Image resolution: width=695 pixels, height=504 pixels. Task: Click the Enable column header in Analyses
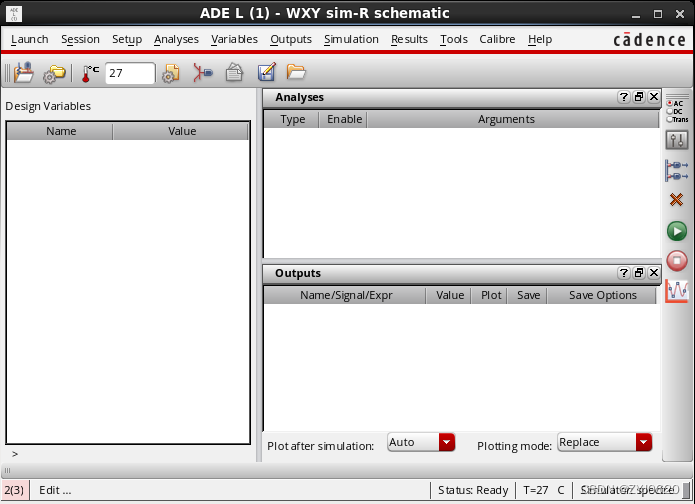pos(343,119)
